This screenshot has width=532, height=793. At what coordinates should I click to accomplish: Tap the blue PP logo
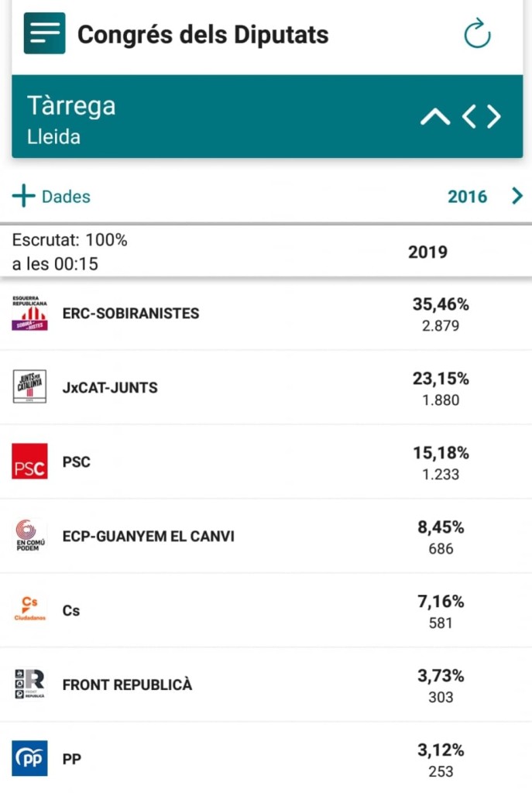30,758
